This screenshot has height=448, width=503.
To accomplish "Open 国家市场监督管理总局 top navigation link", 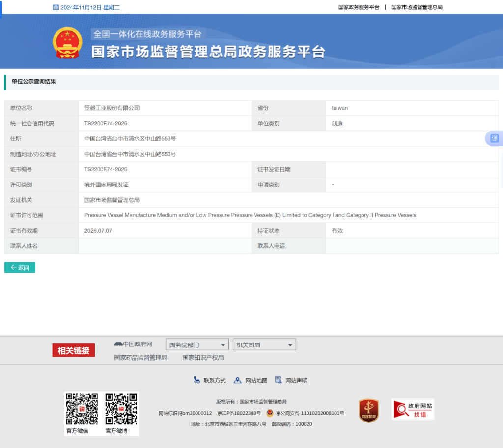I will click(417, 7).
